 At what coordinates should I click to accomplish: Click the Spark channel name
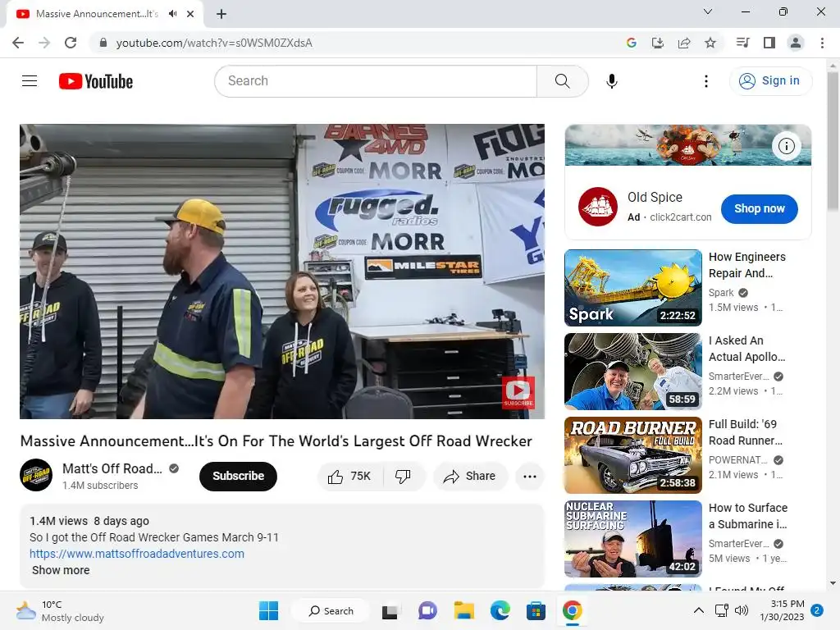tap(721, 293)
